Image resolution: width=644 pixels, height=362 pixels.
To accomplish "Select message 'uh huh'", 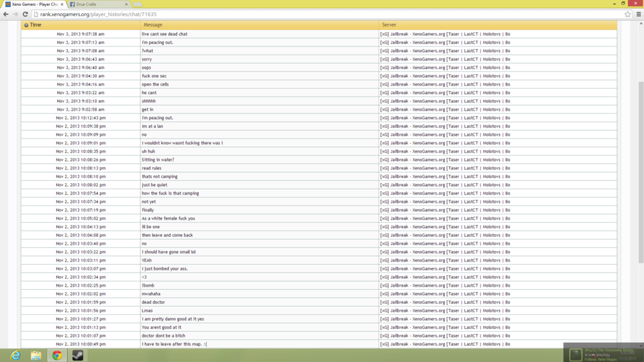I will click(x=148, y=151).
